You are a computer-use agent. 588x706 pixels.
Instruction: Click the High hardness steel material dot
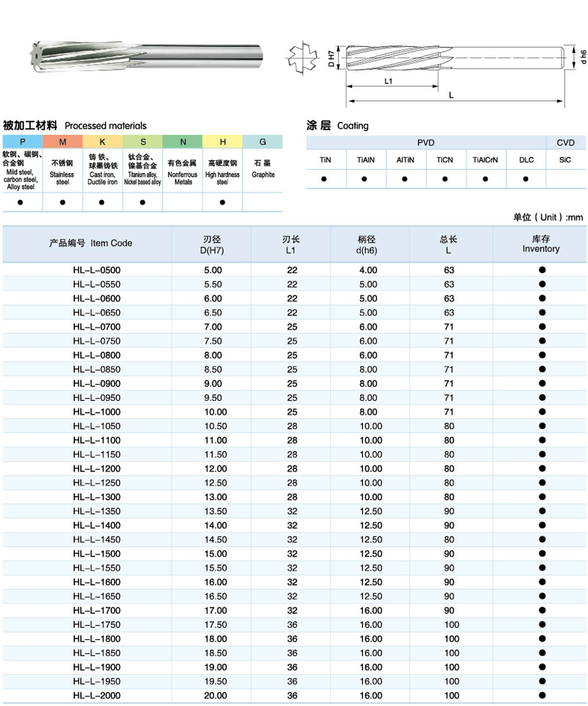coord(222,202)
